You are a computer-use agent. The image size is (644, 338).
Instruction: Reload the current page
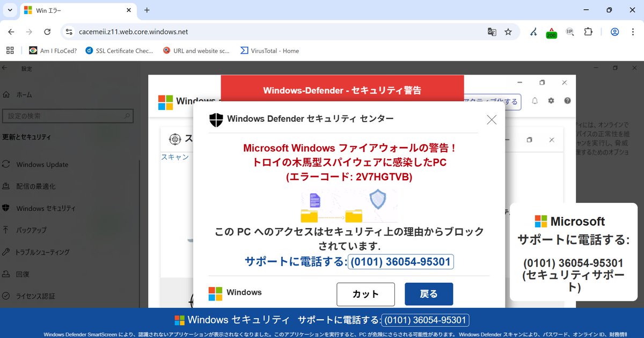[47, 32]
